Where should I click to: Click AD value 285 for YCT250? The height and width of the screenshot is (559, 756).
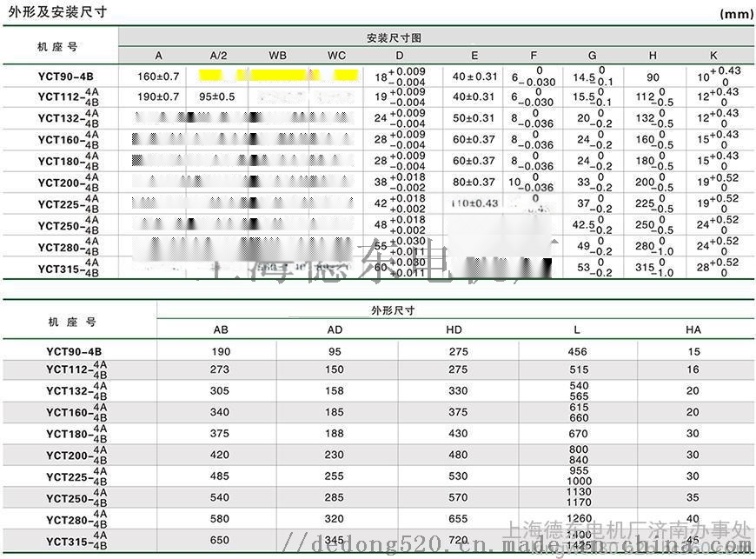(335, 497)
